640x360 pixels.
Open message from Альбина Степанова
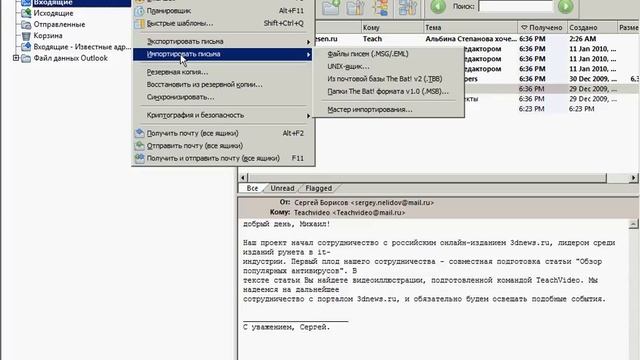[x=471, y=39]
